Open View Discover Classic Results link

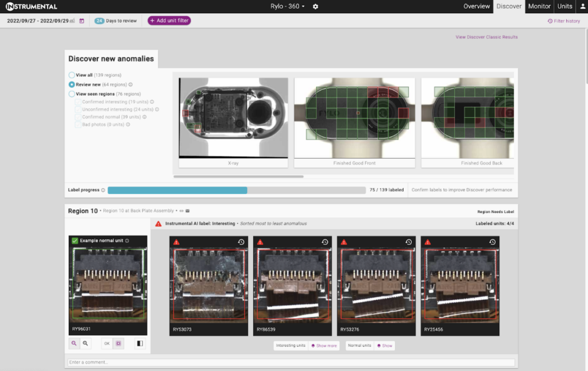486,37
